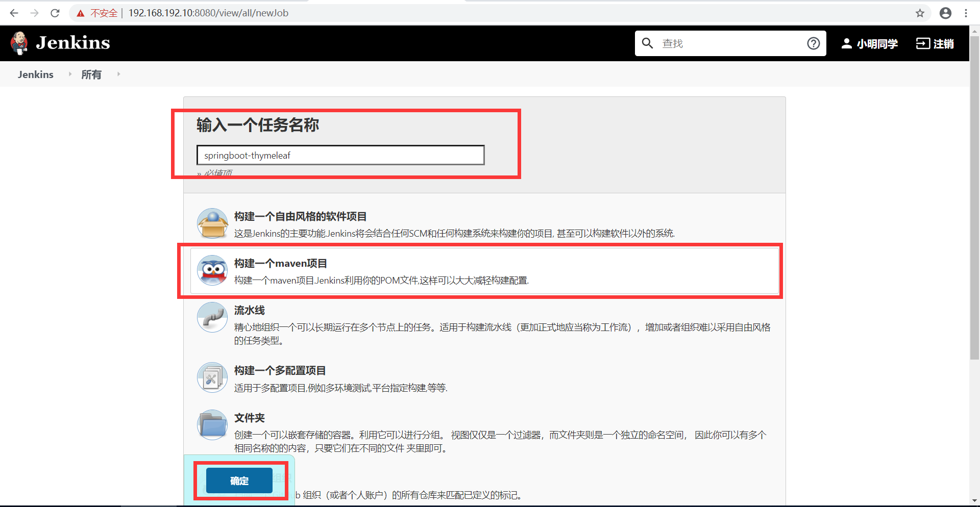The image size is (980, 507).
Task: Click the browser back arrow
Action: tap(14, 13)
